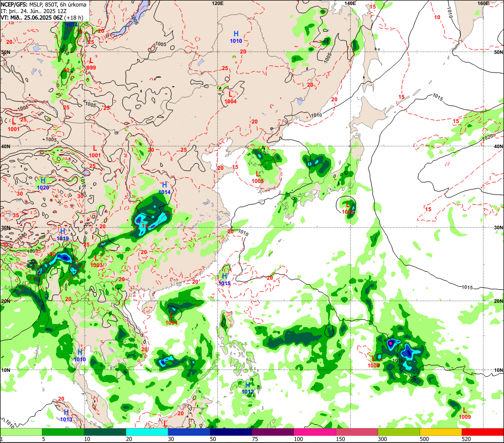Click legend value 50 below color bar

point(213,439)
